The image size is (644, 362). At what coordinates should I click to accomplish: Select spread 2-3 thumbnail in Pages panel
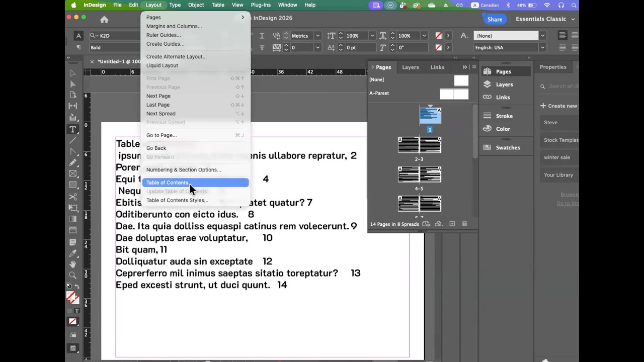pos(419,145)
